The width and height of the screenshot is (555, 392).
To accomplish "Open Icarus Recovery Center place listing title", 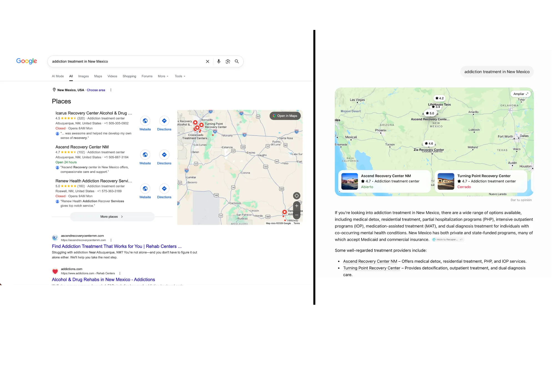I will click(94, 113).
